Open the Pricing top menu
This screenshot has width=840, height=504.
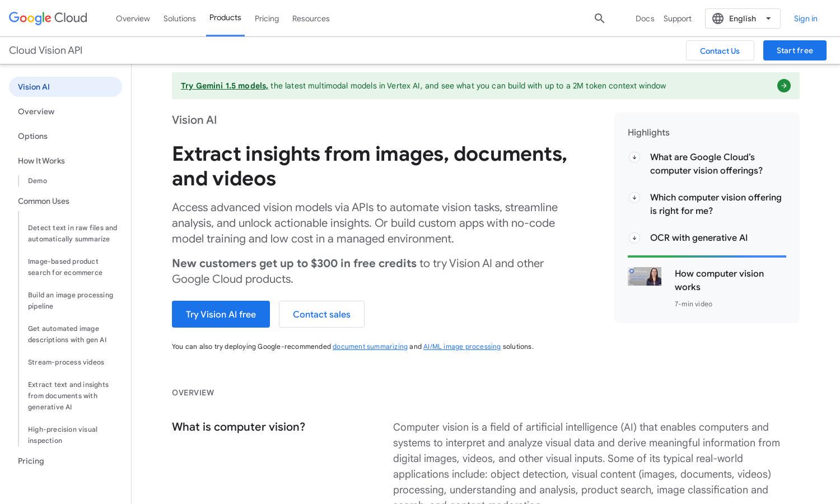pos(267,18)
